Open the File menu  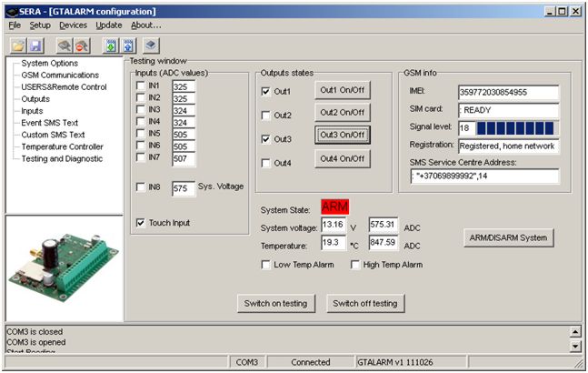pos(15,25)
